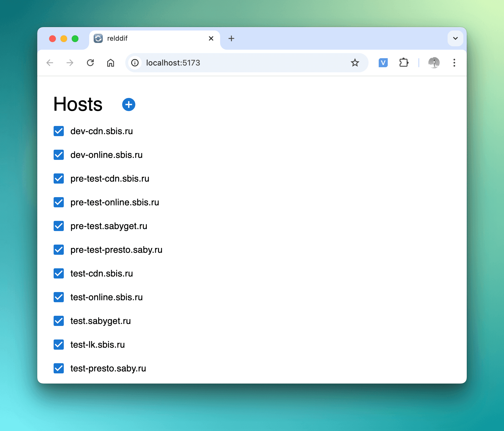
Task: Minimize window with yellow button
Action: click(64, 39)
